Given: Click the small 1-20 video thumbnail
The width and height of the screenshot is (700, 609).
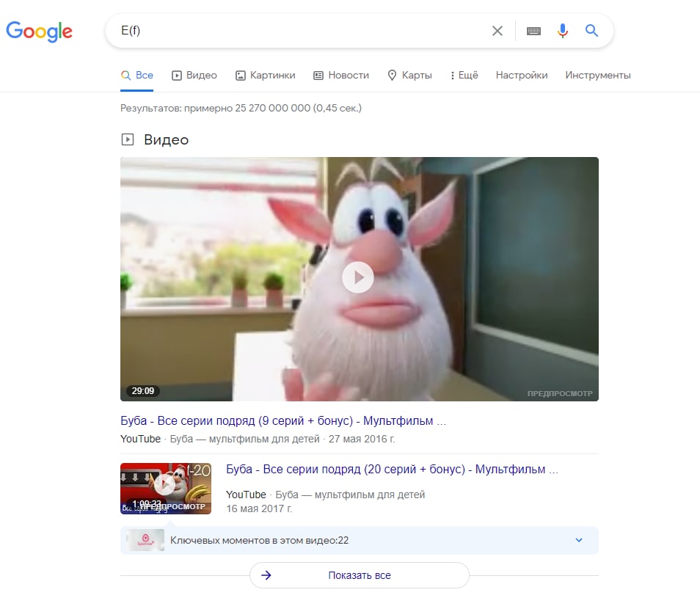Looking at the screenshot, I should pyautogui.click(x=166, y=489).
